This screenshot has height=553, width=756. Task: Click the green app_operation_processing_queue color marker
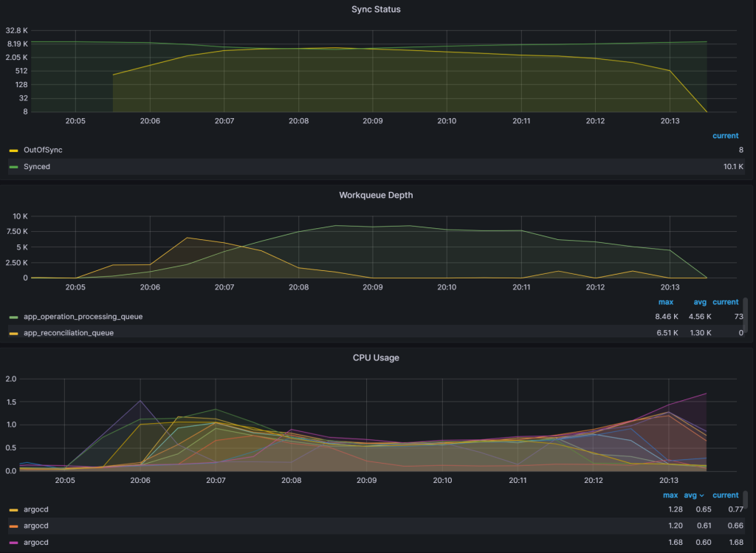(15, 317)
